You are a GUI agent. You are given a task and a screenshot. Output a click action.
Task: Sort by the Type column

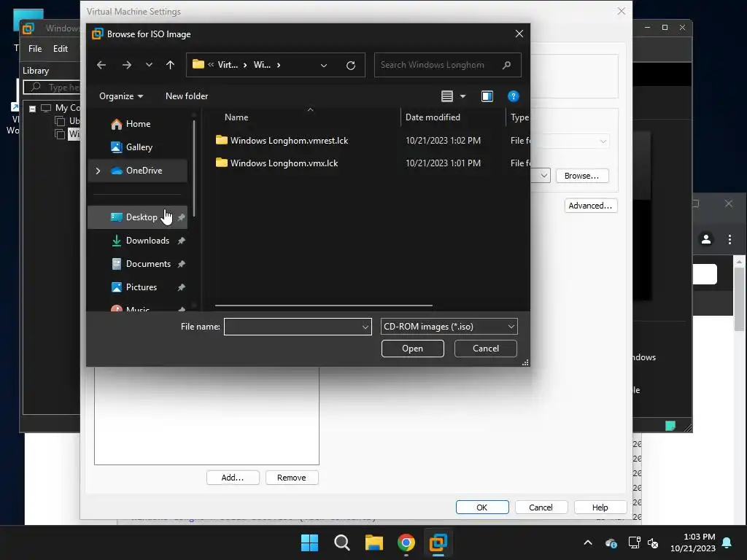click(519, 117)
